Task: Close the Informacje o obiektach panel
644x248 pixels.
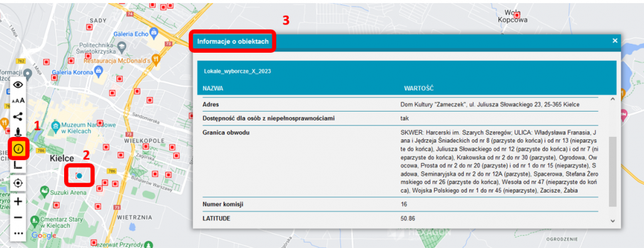Action: click(615, 41)
